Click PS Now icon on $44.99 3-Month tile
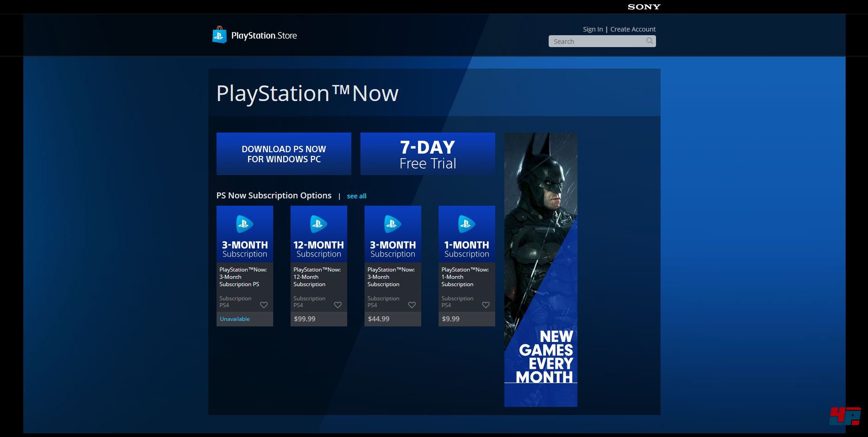 click(392, 224)
